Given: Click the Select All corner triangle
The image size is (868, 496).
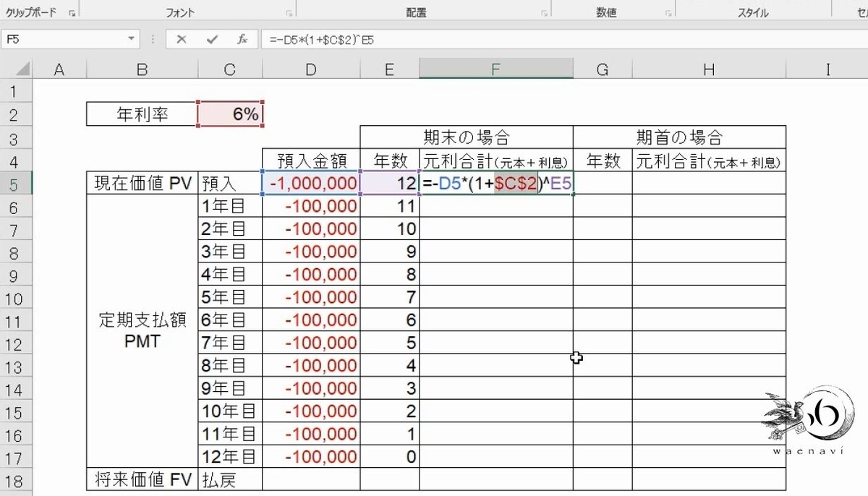Looking at the screenshot, I should pos(17,69).
